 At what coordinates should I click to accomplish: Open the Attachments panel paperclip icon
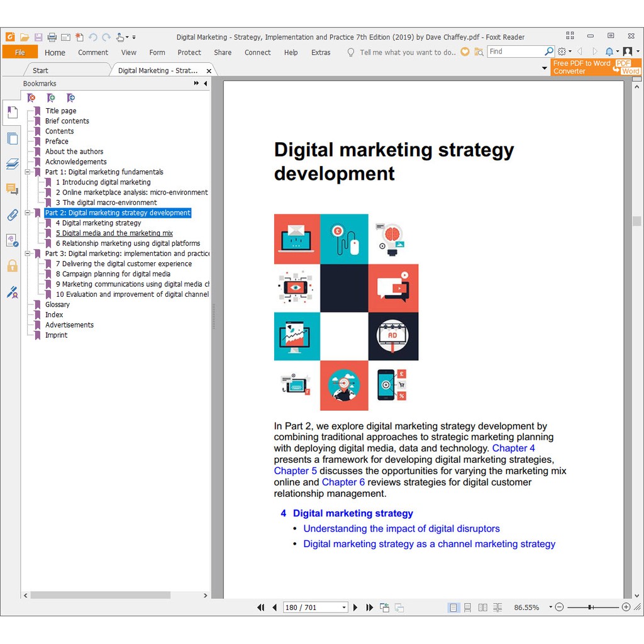click(x=12, y=215)
